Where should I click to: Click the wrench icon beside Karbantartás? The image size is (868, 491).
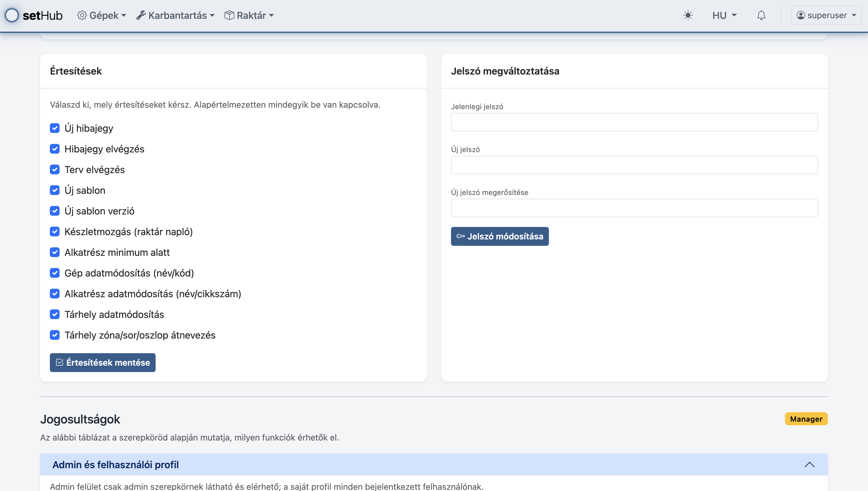coord(141,15)
